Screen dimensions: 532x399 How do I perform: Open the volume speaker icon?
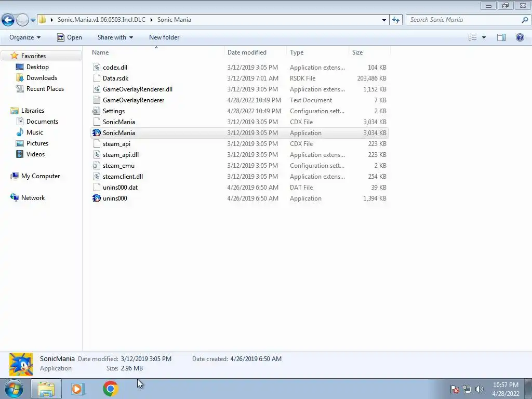480,389
